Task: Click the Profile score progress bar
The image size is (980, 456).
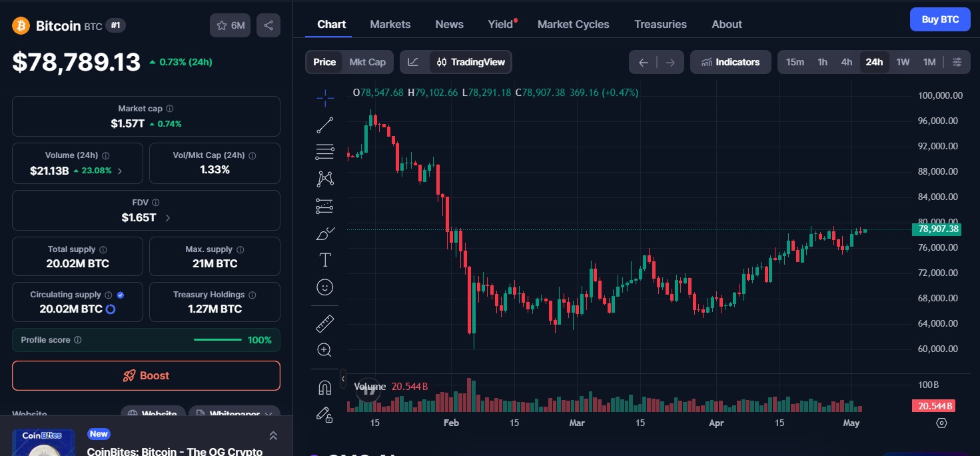Action: click(218, 340)
